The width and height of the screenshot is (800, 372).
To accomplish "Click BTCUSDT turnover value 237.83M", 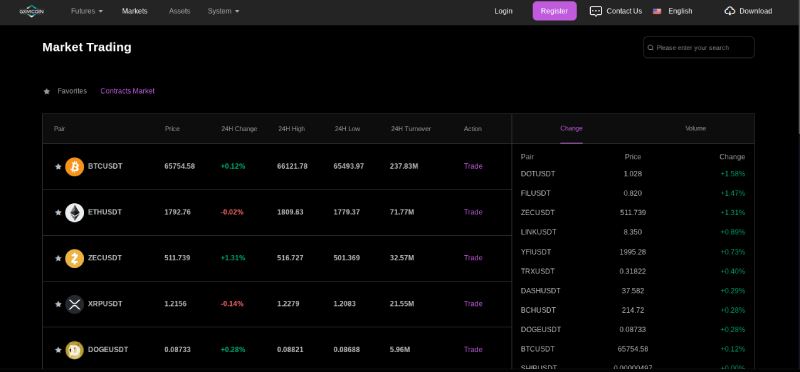I will [404, 166].
